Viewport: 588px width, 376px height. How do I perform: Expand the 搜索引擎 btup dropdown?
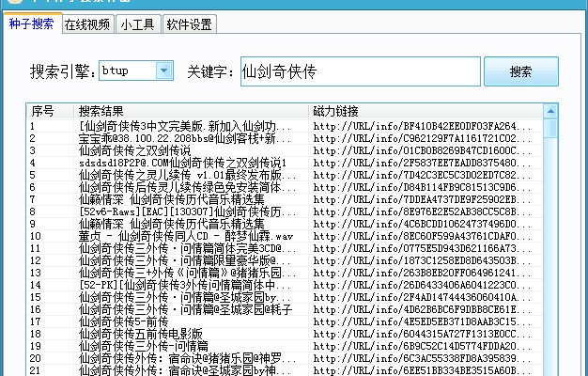[164, 70]
